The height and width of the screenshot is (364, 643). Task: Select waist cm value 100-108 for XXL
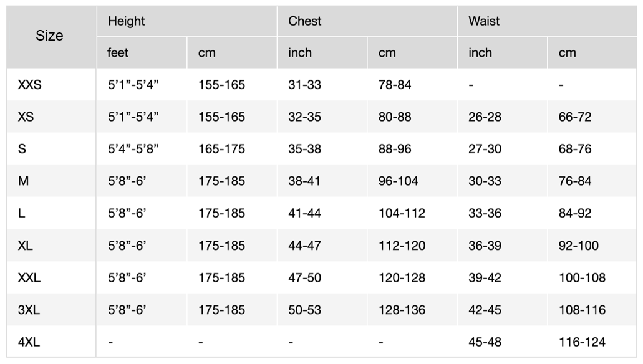point(582,277)
